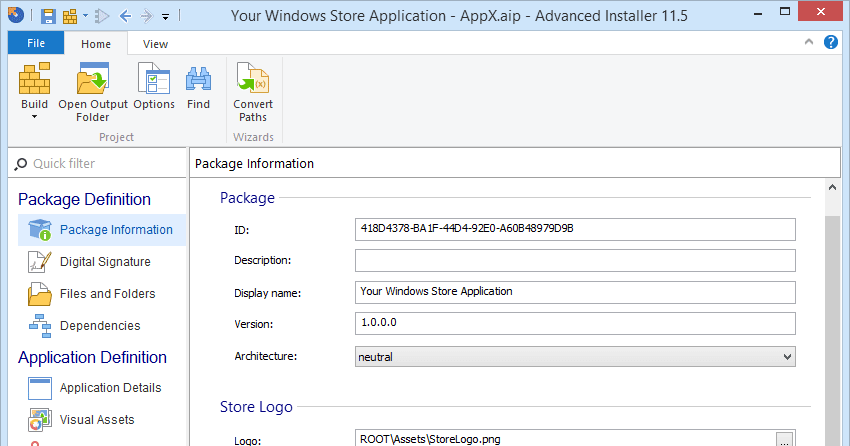Open the Application Details page
Image resolution: width=850 pixels, height=446 pixels.
(x=102, y=388)
